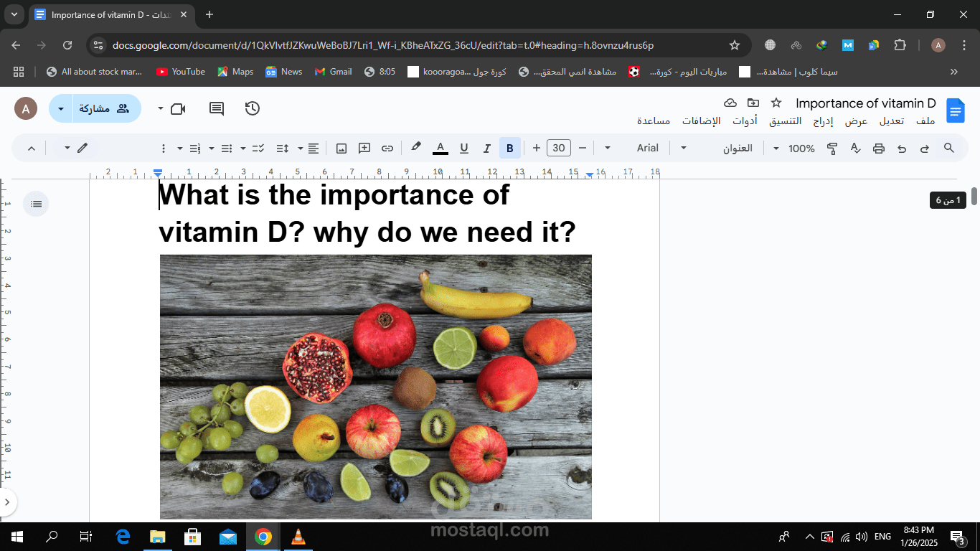Screen dimensions: 980x551
Task: Toggle bold formatting
Action: point(510,149)
